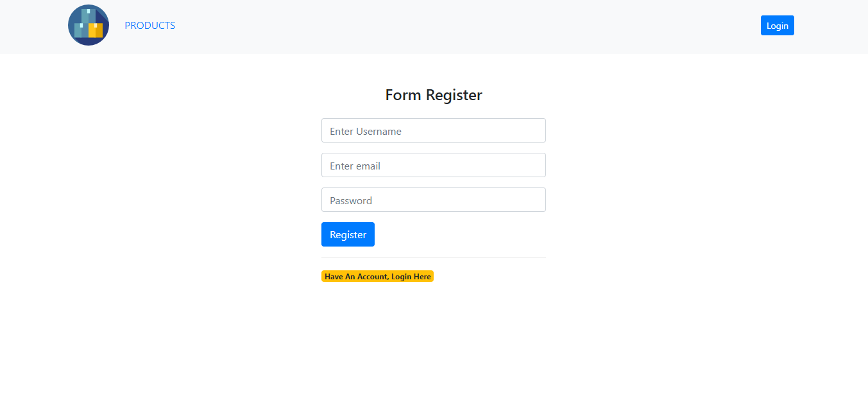This screenshot has width=868, height=400.
Task: Open 'Have An Account, Login Here' link
Action: point(377,276)
